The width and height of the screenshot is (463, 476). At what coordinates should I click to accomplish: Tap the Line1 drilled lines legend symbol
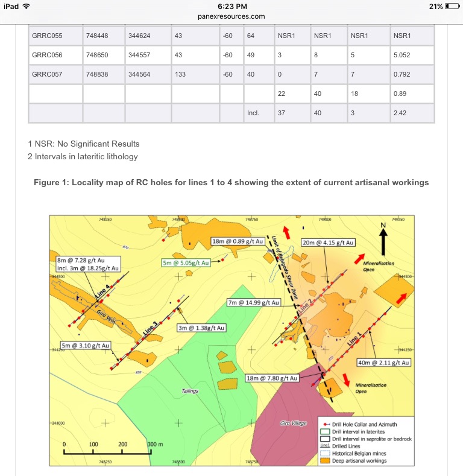325,446
